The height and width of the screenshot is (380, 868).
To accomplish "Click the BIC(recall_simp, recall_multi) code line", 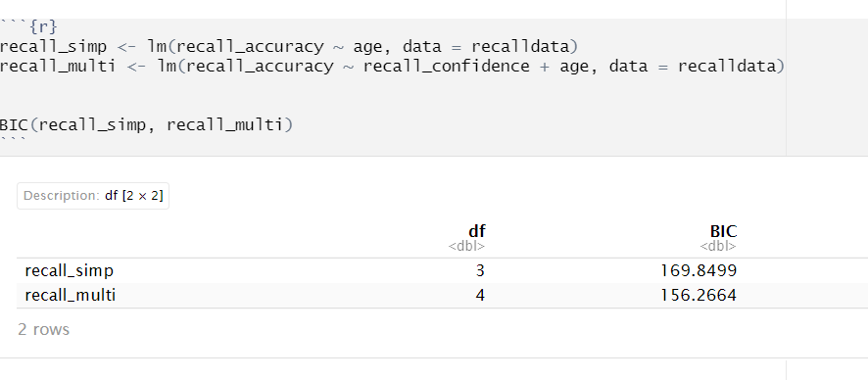I will (x=146, y=125).
